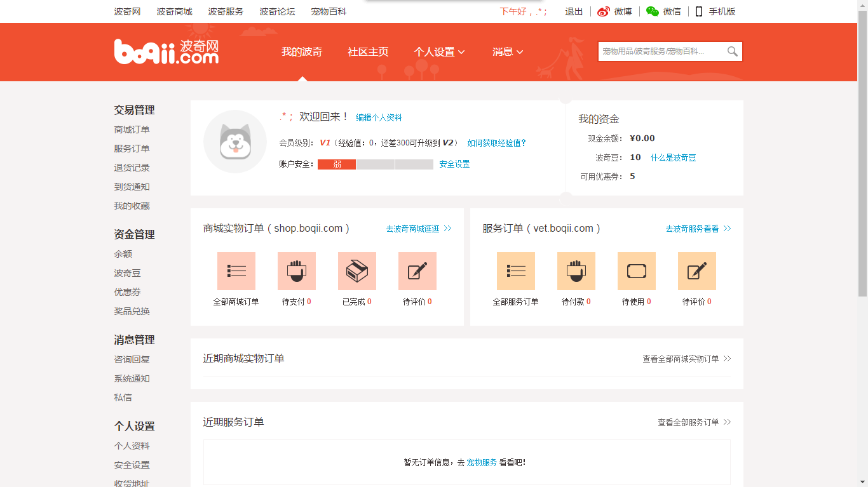Click the 退出 logout link
This screenshot has width=868, height=487.
[x=574, y=11]
